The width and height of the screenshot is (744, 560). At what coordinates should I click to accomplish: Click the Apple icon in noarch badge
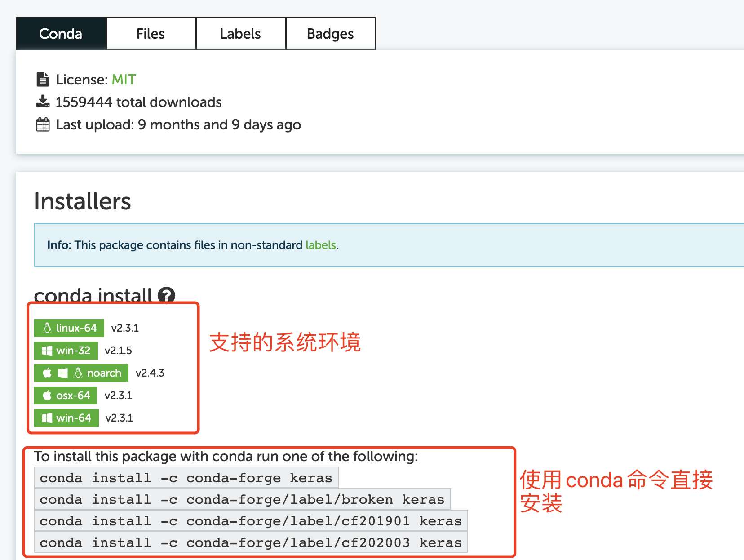(x=47, y=373)
